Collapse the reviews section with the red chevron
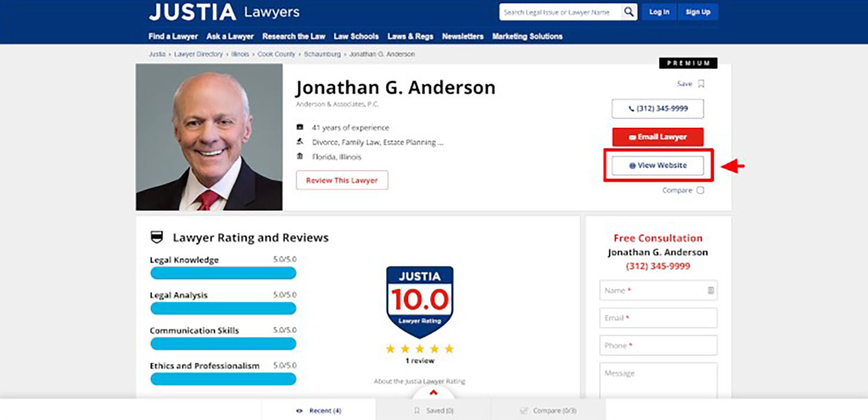 433,392
